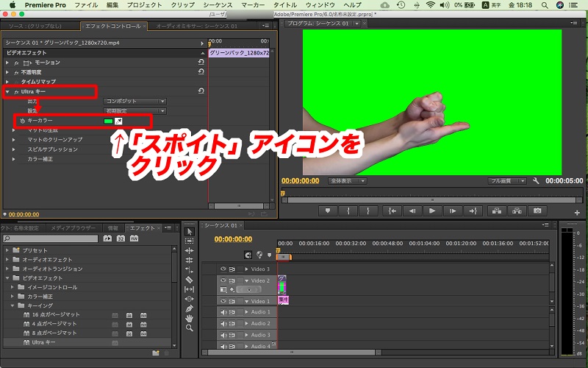Select the Rolling Edit tool
Screen dimensions: 588x368
click(190, 261)
